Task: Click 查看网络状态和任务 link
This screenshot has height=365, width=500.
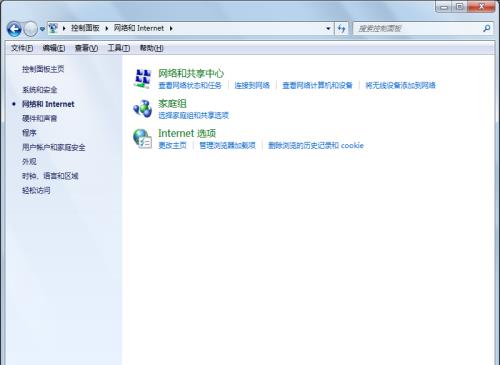Action: 190,85
